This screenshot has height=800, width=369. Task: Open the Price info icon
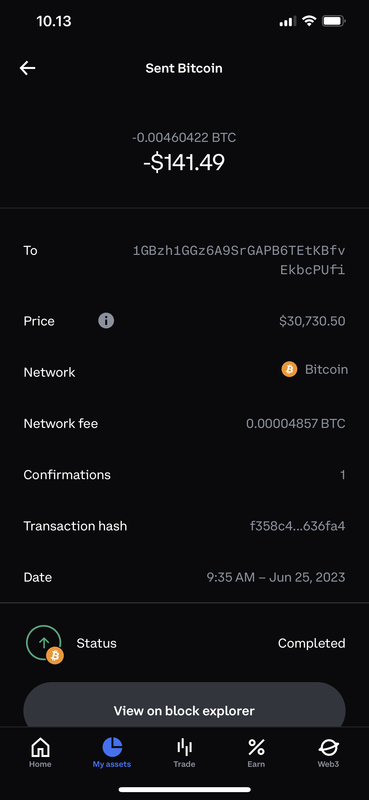(x=106, y=321)
